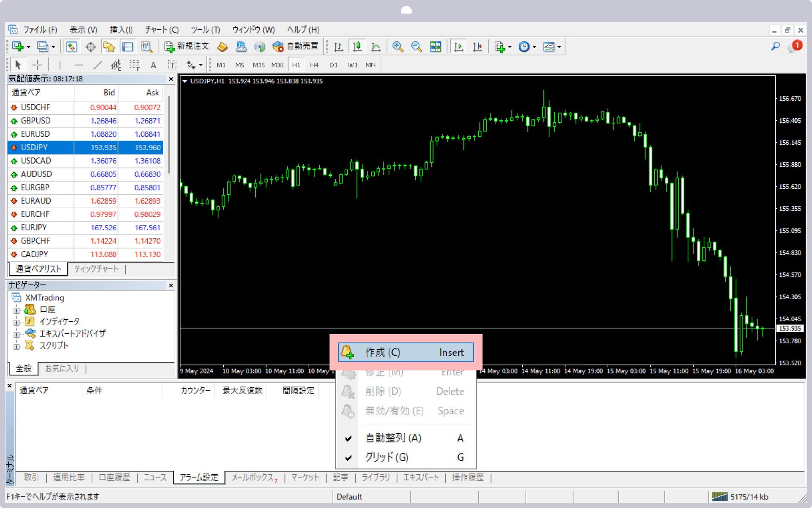Open the チャート (C) menu
Viewport: 812px width, 508px height.
pos(162,30)
